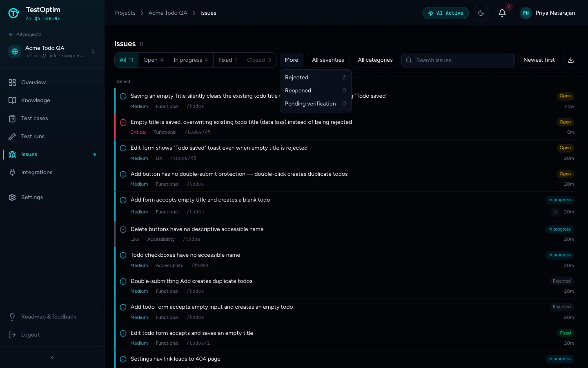Click the assignee avatar on Add form issue
This screenshot has height=368, width=588.
[556, 212]
